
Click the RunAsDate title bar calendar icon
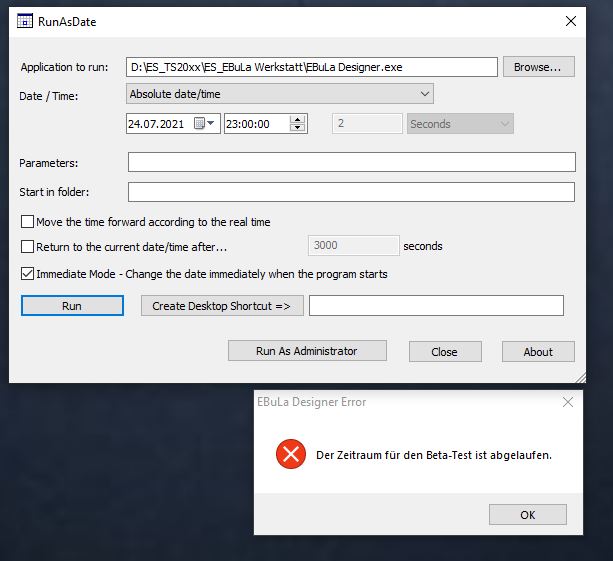[25, 21]
